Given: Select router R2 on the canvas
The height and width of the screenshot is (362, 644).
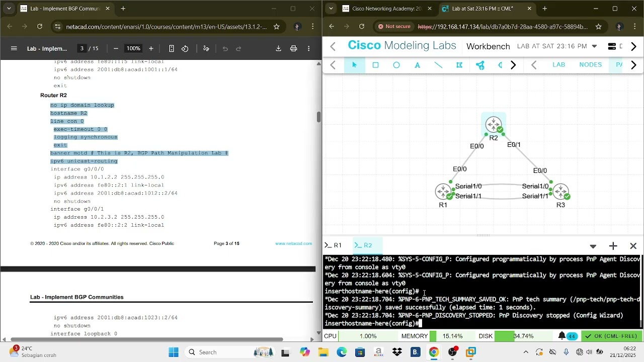Looking at the screenshot, I should point(494,125).
